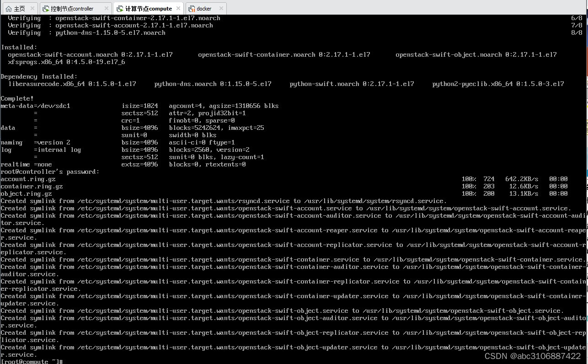Viewport: 588px width, 364px height.
Task: Click the openstack-swift-account.service symlink line
Action: 286,209
